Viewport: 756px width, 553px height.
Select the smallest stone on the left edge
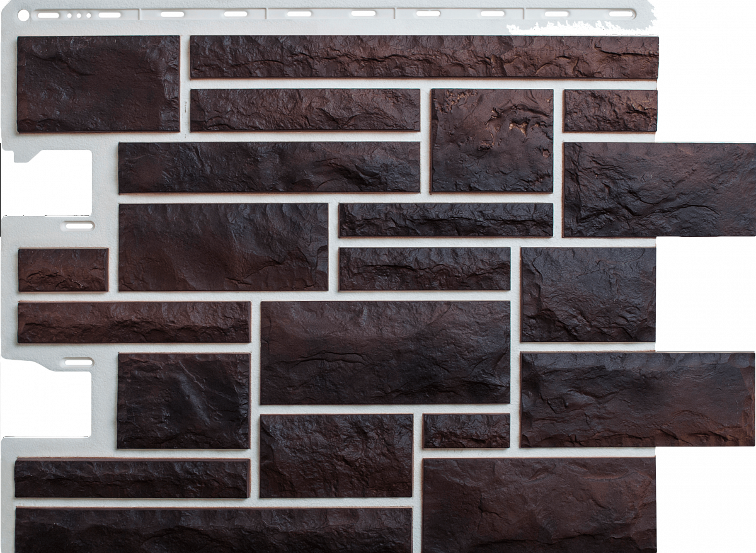coord(63,270)
